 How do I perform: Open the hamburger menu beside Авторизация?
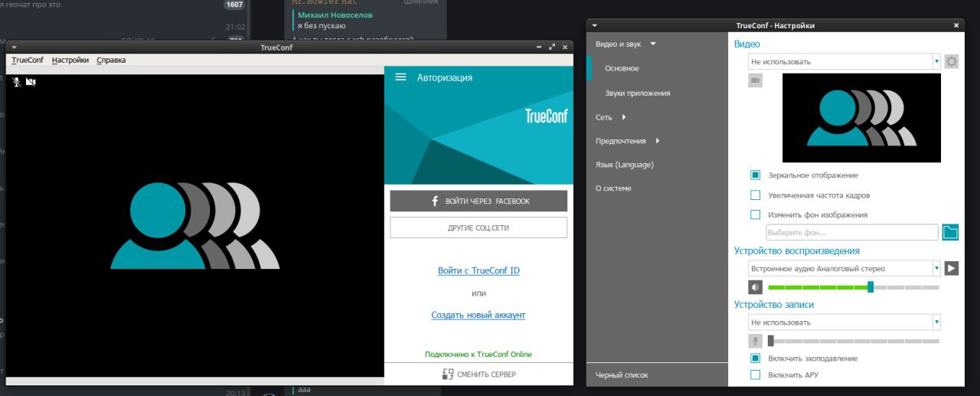point(400,77)
